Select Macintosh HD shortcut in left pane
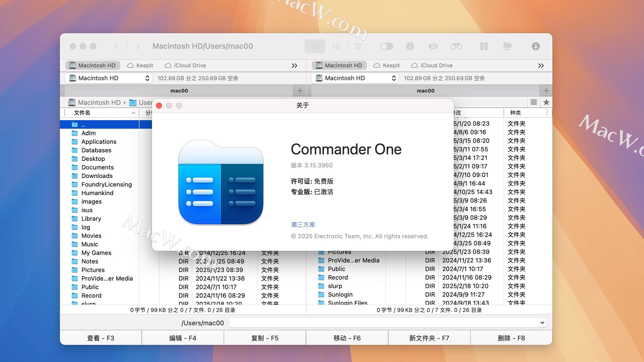 pyautogui.click(x=92, y=65)
